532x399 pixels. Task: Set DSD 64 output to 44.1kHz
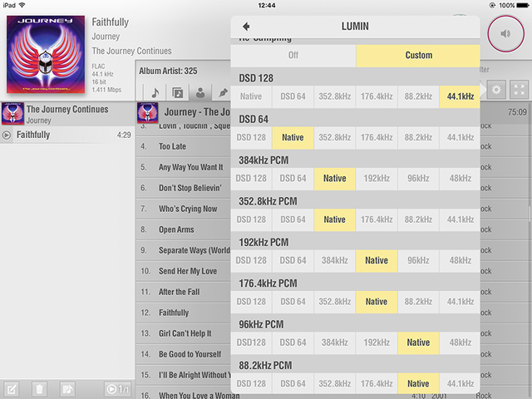[x=460, y=138]
